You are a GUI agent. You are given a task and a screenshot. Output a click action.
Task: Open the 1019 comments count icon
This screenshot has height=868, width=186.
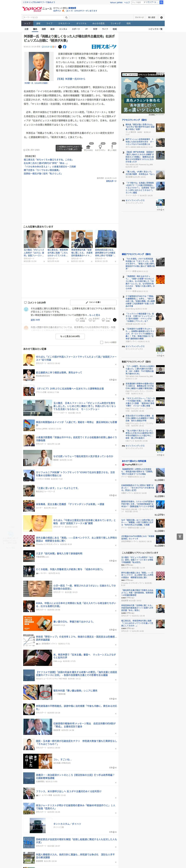tap(46, 47)
